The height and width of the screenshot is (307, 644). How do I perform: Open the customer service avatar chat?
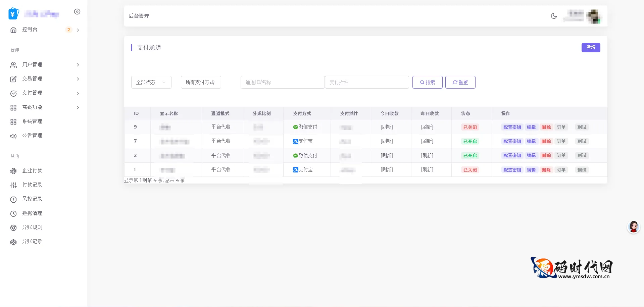633,227
